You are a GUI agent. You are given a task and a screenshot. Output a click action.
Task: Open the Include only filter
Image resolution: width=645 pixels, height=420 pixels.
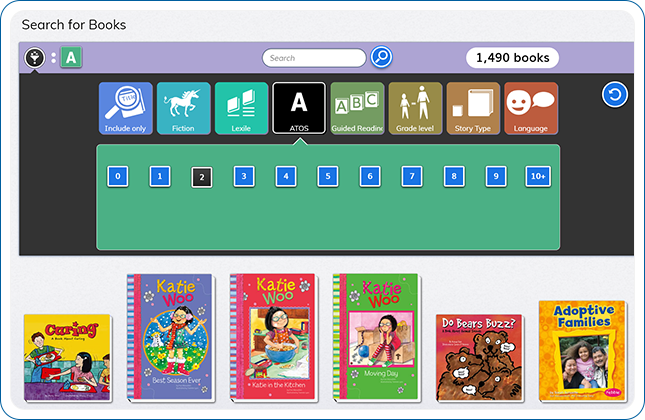[125, 108]
